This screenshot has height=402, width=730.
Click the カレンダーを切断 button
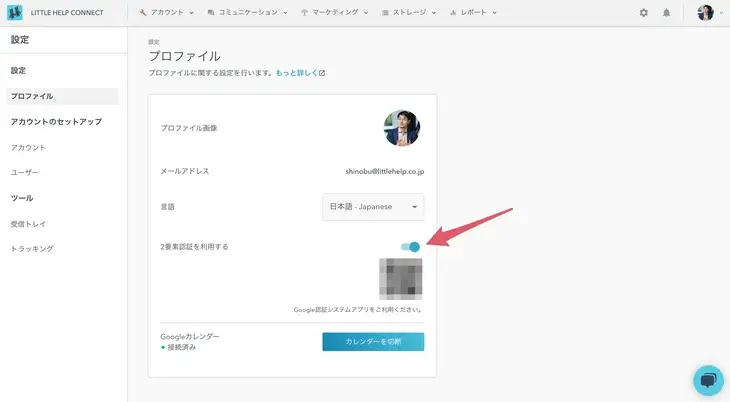click(373, 342)
